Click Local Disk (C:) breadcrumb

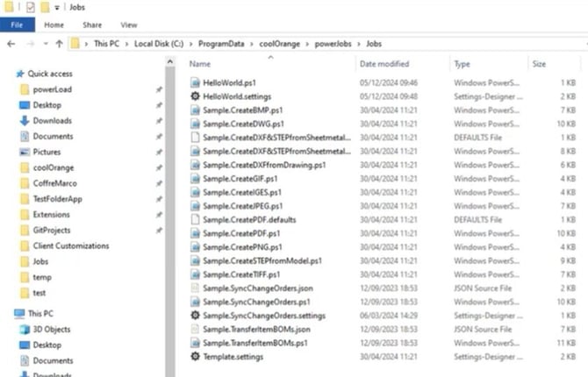(159, 44)
